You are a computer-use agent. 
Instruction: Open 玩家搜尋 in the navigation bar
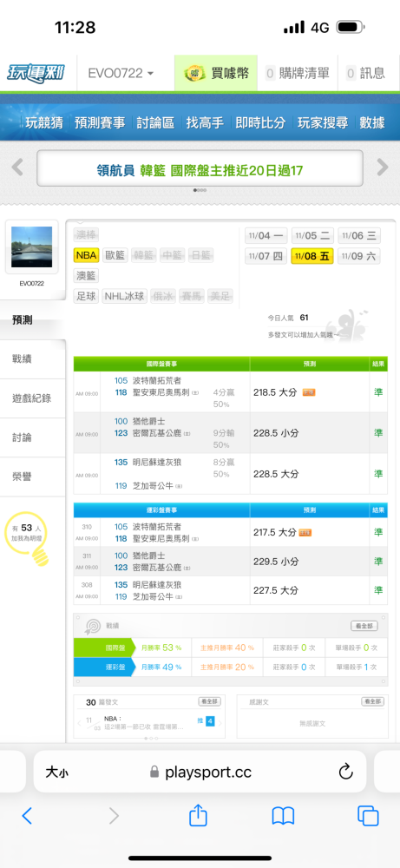pos(323,122)
